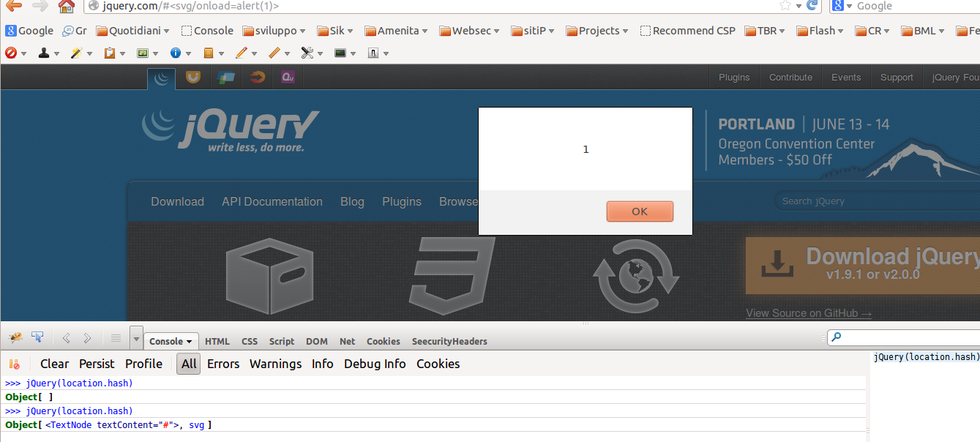The height and width of the screenshot is (442, 980).
Task: Open the Forms clipboard toolbar icon
Action: [110, 53]
